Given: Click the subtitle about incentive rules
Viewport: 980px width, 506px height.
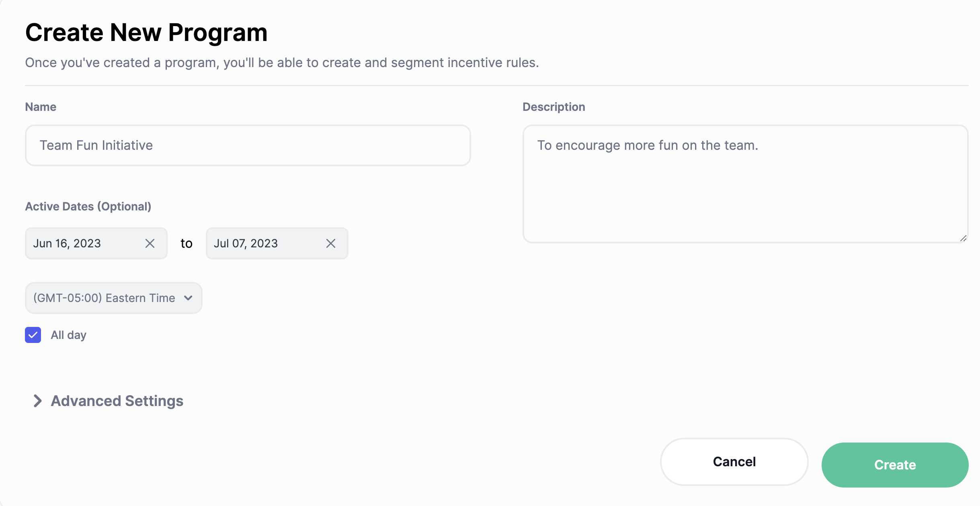Looking at the screenshot, I should (x=282, y=63).
